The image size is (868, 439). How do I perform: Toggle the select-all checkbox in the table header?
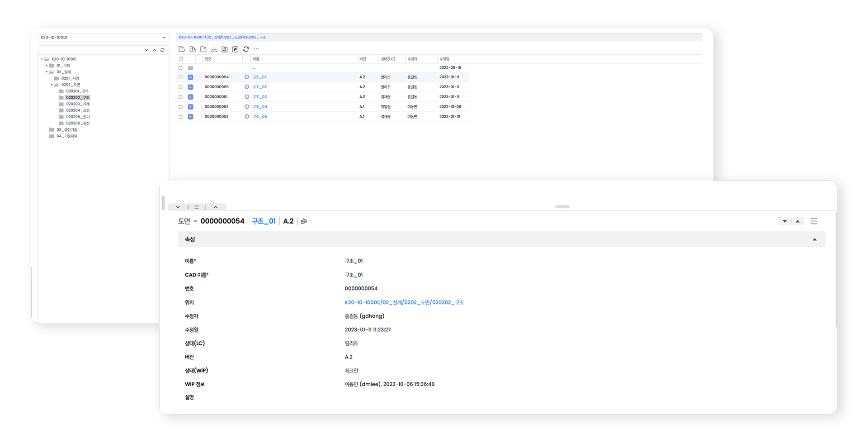pos(181,59)
